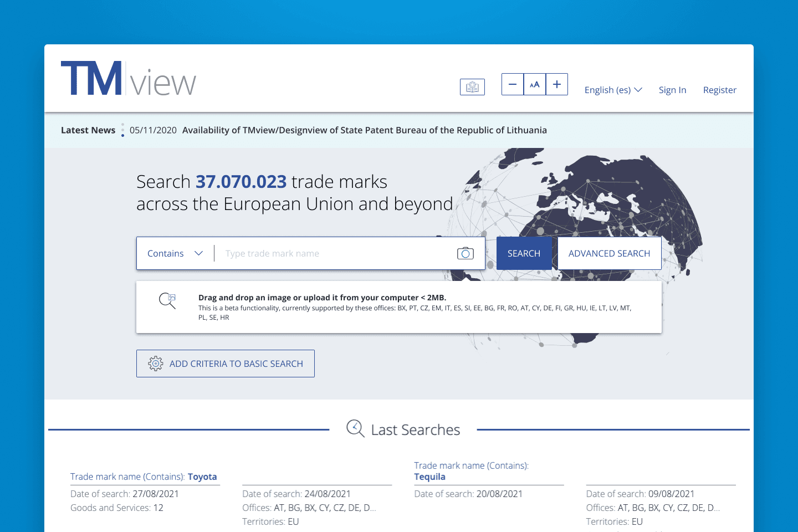Reset text size with AA button
The height and width of the screenshot is (532, 798).
(x=535, y=84)
